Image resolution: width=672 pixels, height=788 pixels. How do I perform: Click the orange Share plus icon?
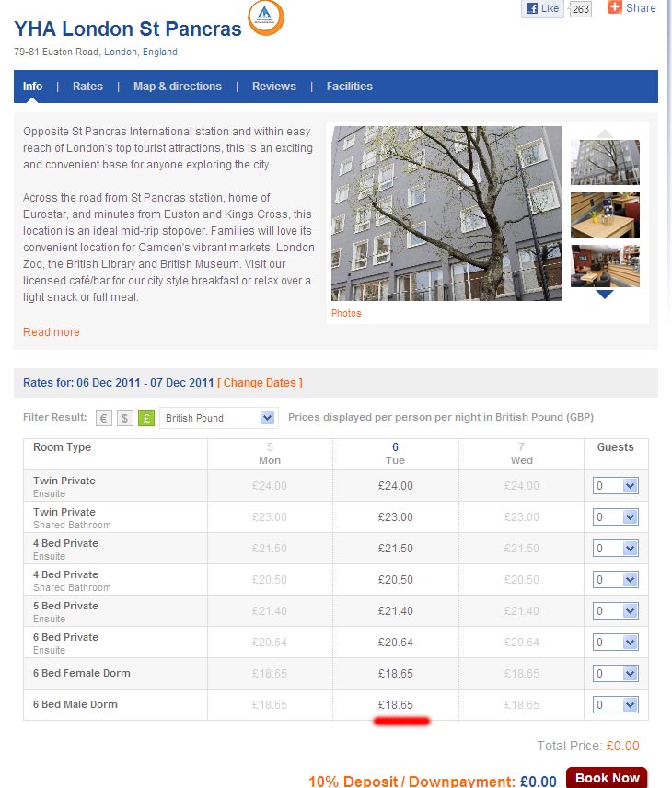pos(614,7)
